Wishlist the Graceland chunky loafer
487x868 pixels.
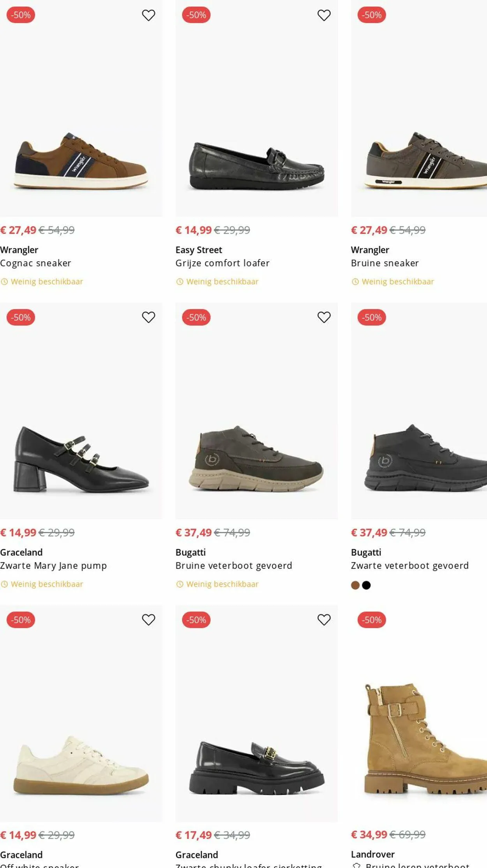point(324,620)
